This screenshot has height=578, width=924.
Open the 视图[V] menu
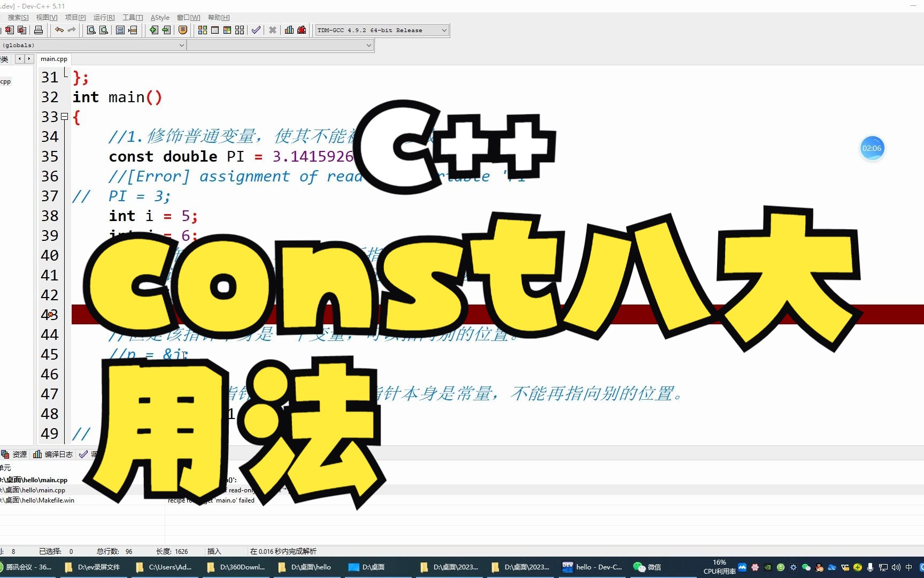[47, 18]
